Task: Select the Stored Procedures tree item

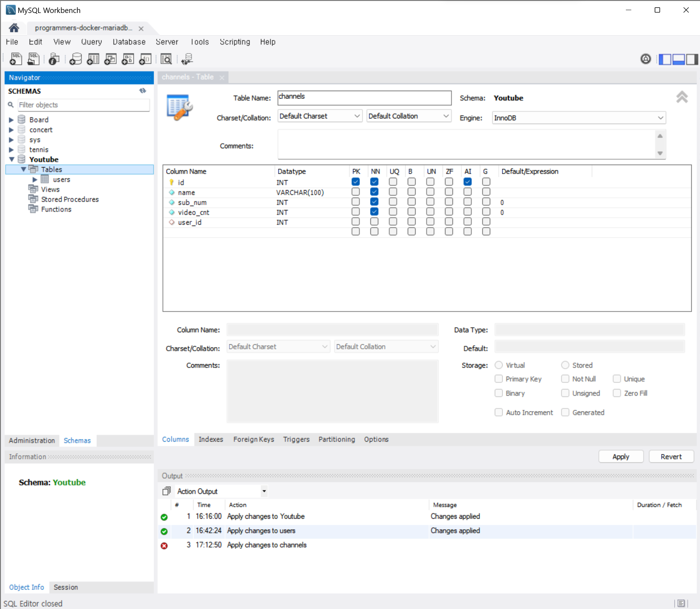Action: coord(70,199)
